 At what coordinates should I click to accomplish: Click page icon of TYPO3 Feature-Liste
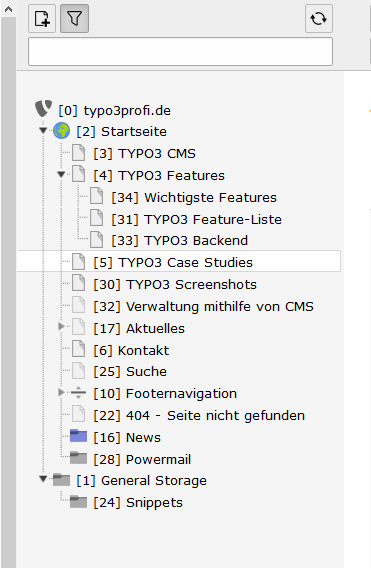(96, 218)
